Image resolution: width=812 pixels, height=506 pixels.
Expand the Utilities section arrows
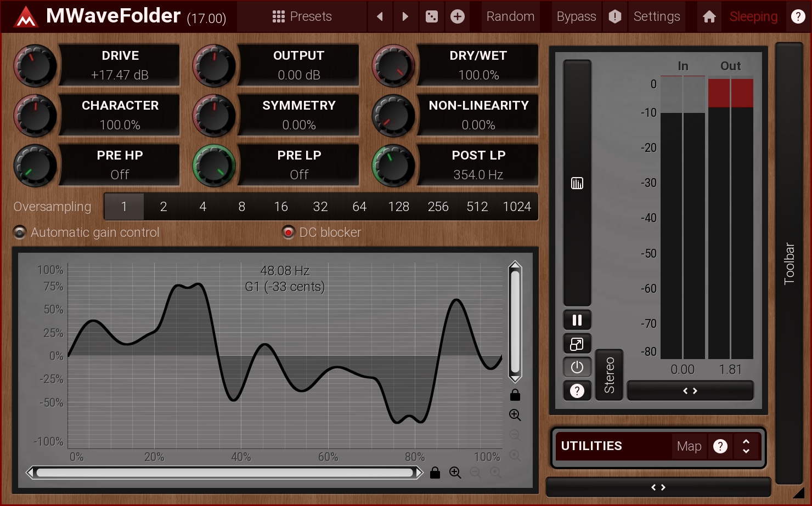tap(746, 446)
